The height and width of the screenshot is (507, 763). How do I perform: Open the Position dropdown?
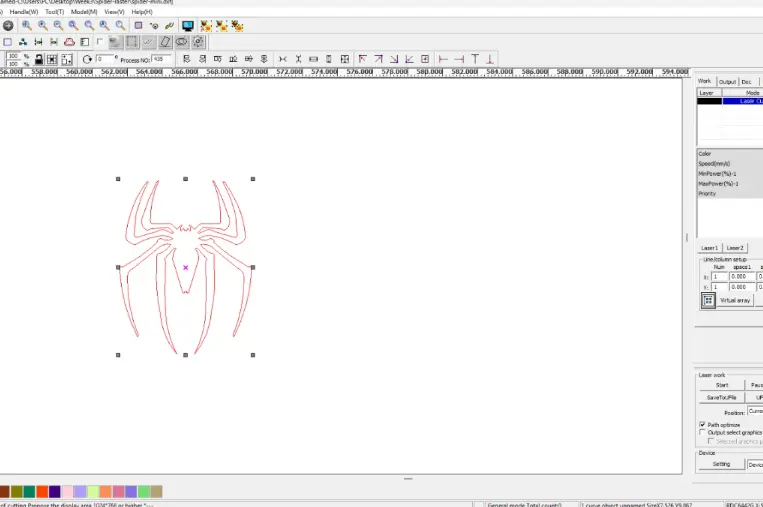(755, 412)
